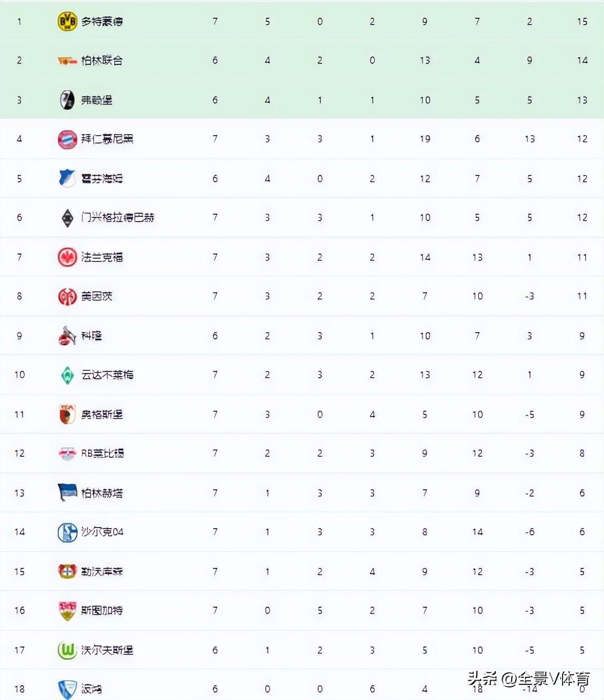Click the Mönchengladbach diamond logo
This screenshot has width=604, height=700.
pos(67,218)
